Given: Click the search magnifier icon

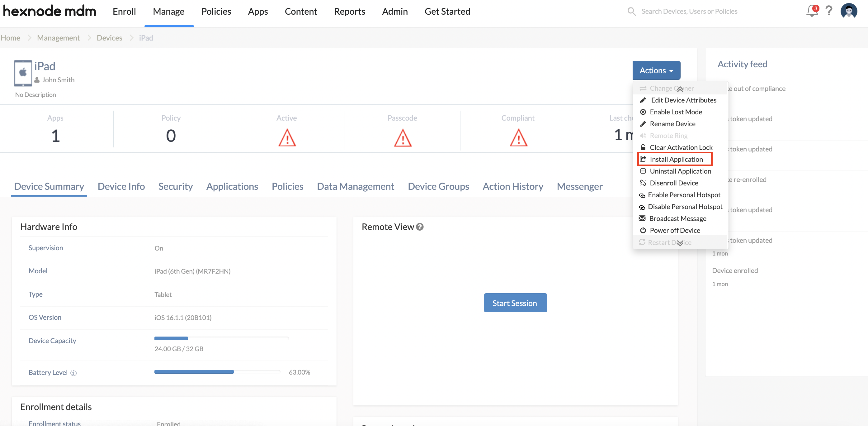Looking at the screenshot, I should [x=631, y=12].
